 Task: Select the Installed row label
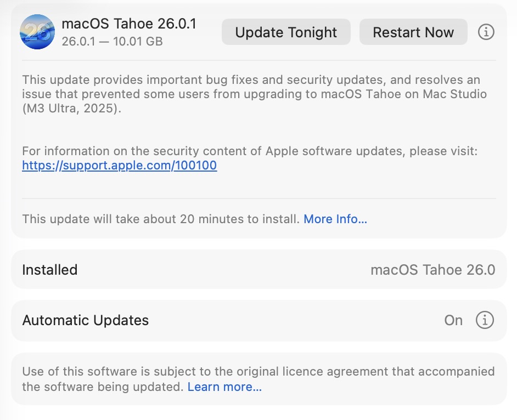pyautogui.click(x=50, y=270)
